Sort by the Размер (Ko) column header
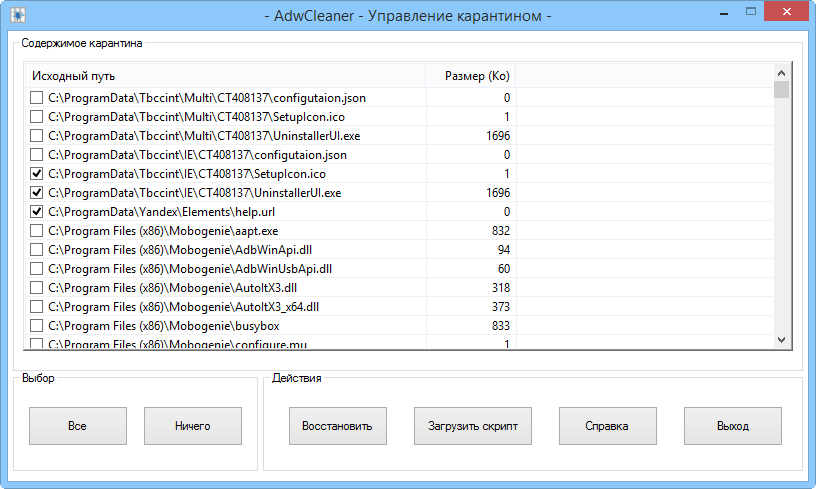The image size is (816, 489). pos(470,76)
